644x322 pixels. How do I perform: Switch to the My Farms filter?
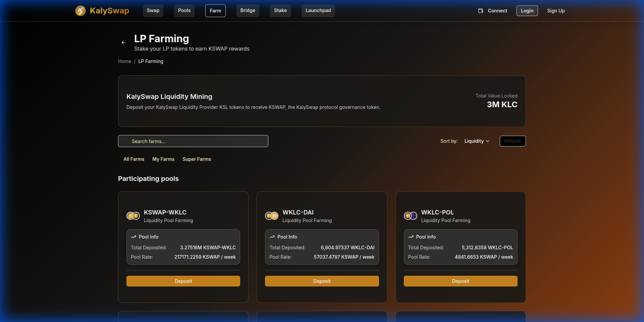[x=163, y=159]
